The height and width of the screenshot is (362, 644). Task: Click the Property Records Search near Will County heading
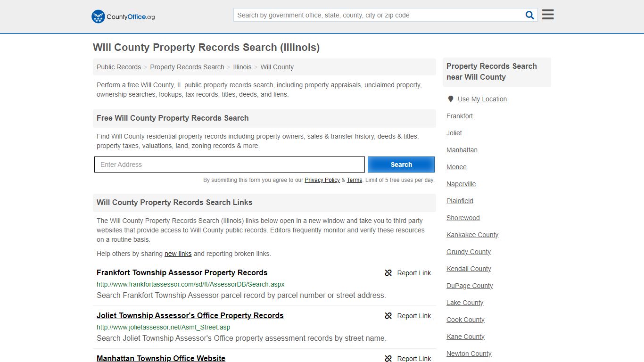492,72
